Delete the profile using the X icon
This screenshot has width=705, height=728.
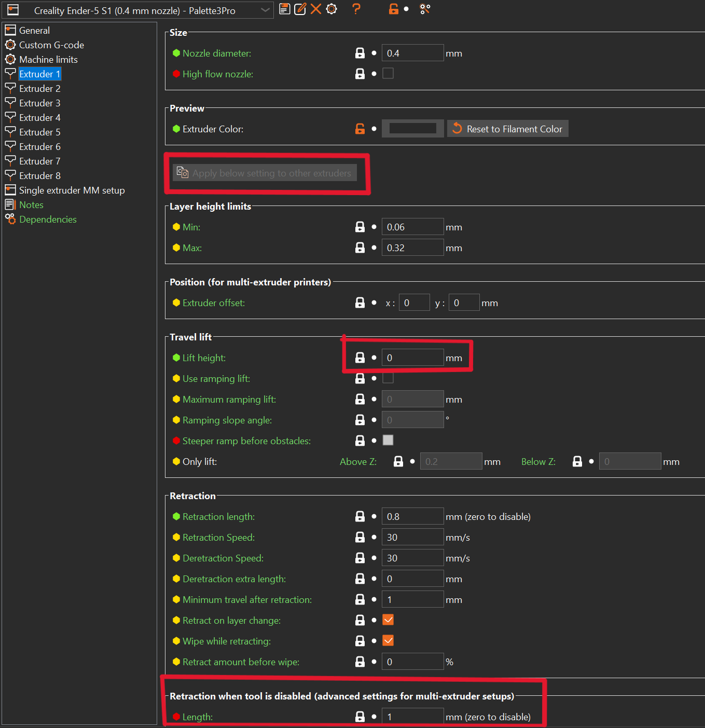pos(316,9)
